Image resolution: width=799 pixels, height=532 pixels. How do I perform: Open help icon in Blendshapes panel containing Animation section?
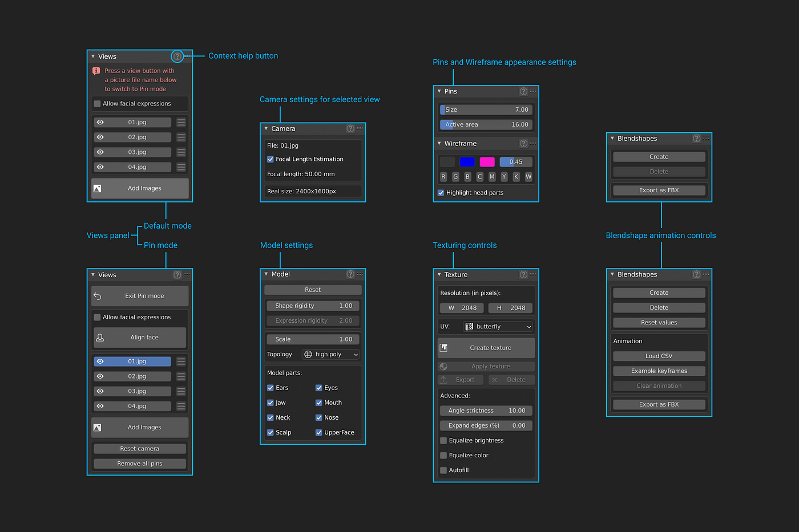(x=696, y=275)
